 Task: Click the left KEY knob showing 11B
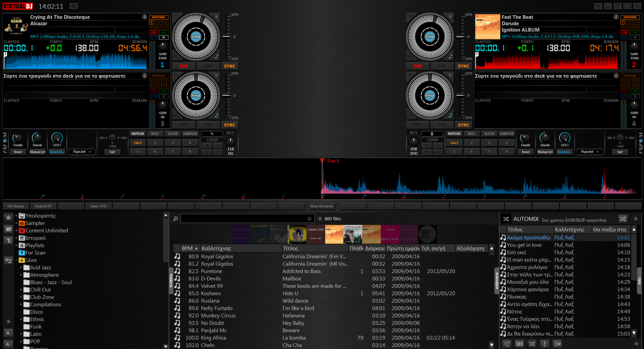point(230,141)
